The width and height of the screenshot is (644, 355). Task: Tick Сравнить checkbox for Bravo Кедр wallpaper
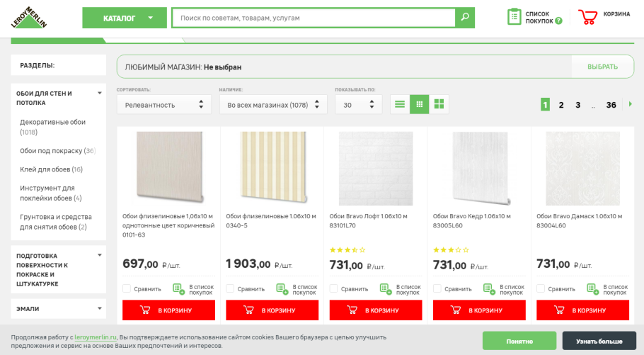tap(437, 288)
